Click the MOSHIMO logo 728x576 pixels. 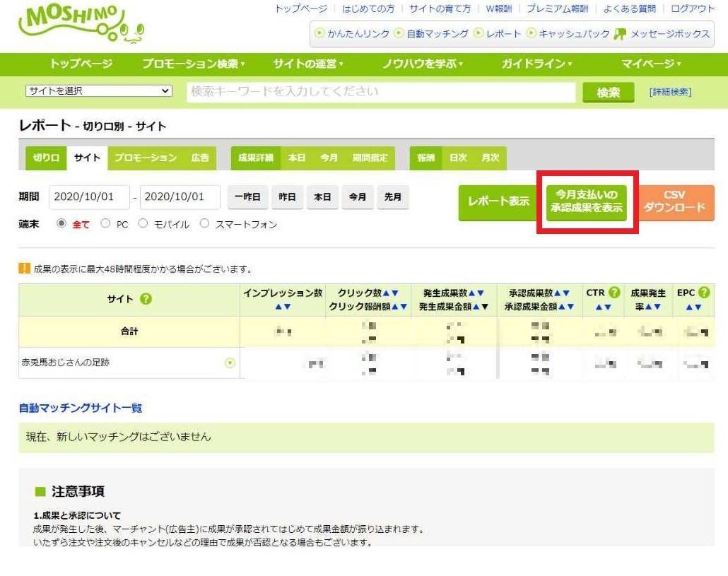[81, 24]
